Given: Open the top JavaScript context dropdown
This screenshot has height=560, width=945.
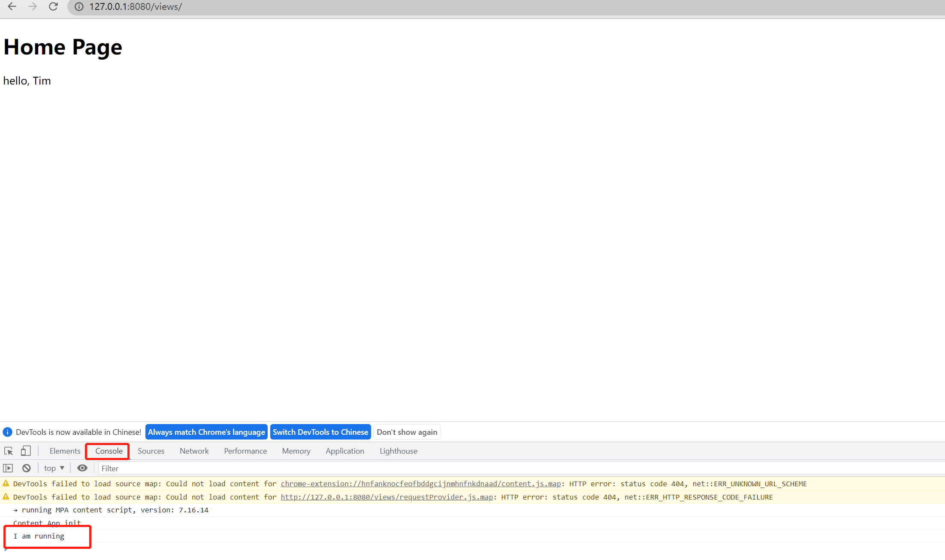Looking at the screenshot, I should point(54,468).
